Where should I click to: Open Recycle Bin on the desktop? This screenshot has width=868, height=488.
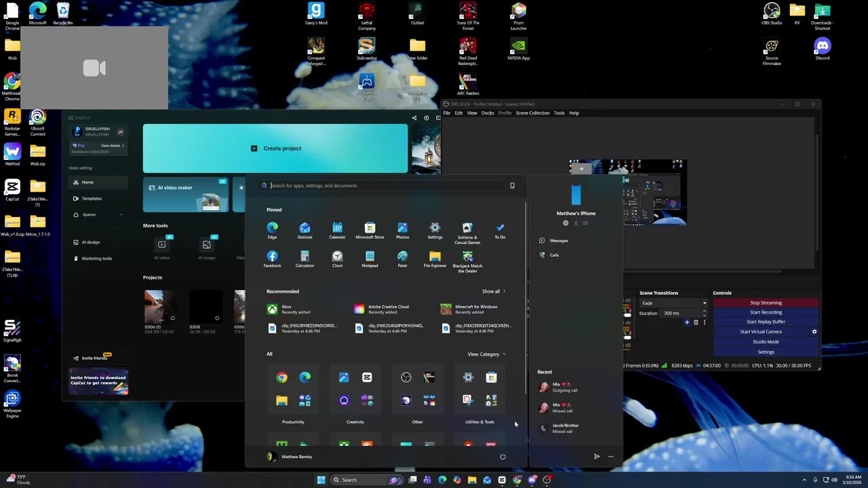coord(63,14)
